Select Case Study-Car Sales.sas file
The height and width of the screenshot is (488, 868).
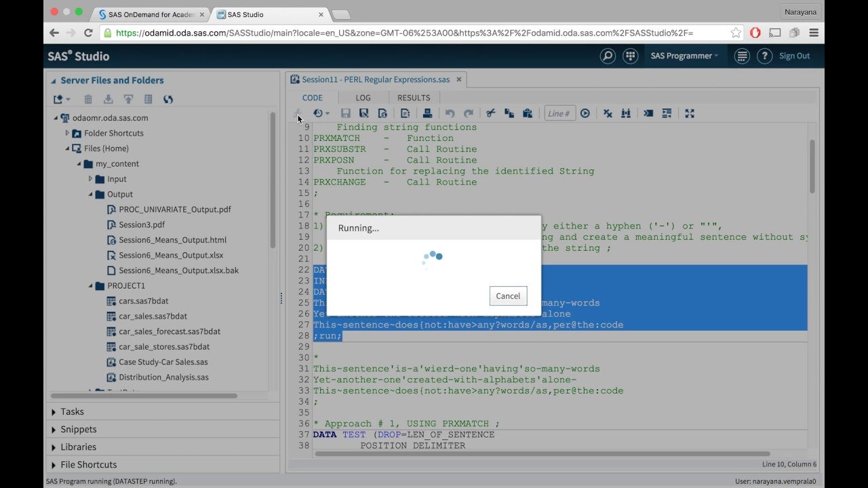tap(163, 362)
